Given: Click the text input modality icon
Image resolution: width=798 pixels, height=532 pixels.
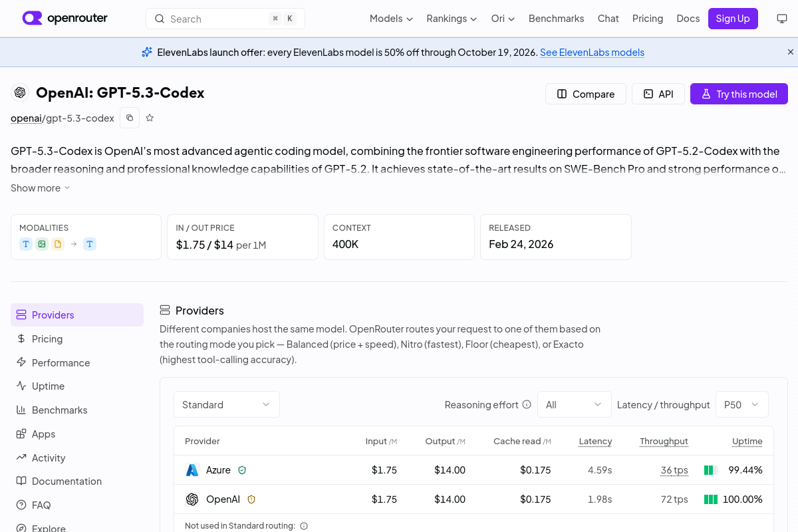Looking at the screenshot, I should click(26, 244).
